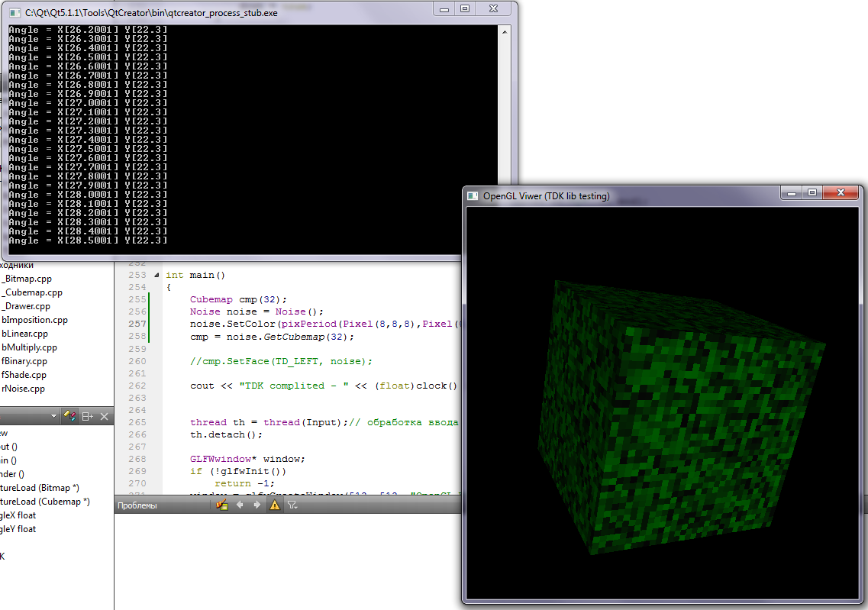The image size is (868, 610).
Task: Clear the issues list in Проблемы pane
Action: (x=222, y=505)
